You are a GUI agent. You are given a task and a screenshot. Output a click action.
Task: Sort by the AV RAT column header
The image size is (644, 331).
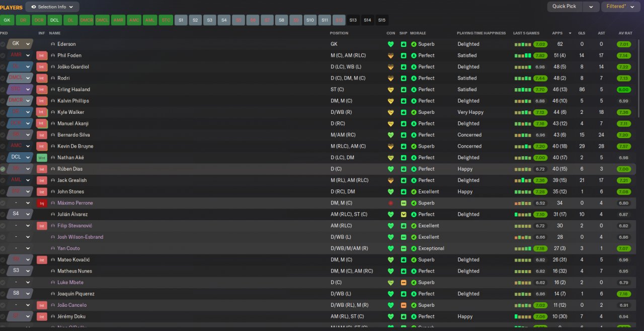point(625,33)
